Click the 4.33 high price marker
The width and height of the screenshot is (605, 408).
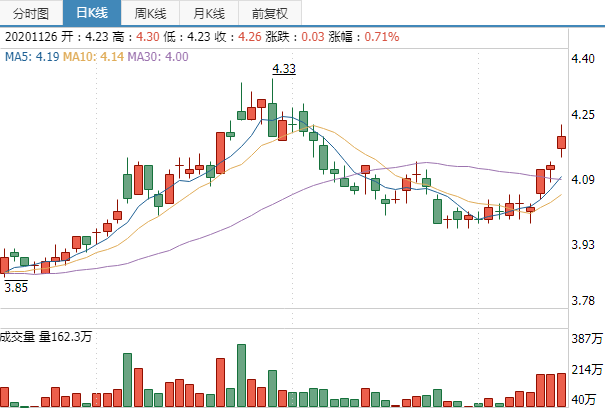284,69
